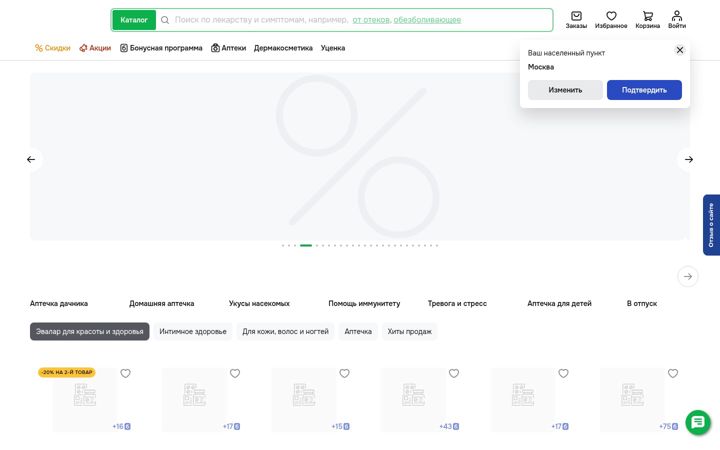The width and height of the screenshot is (720, 450).
Task: Select Интимное здоровье tab
Action: (193, 332)
